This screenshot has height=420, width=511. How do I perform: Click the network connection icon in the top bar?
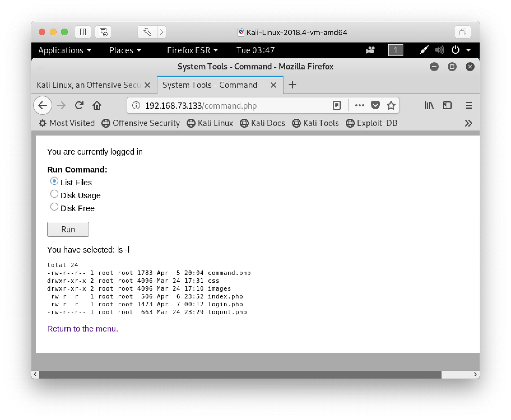click(424, 50)
